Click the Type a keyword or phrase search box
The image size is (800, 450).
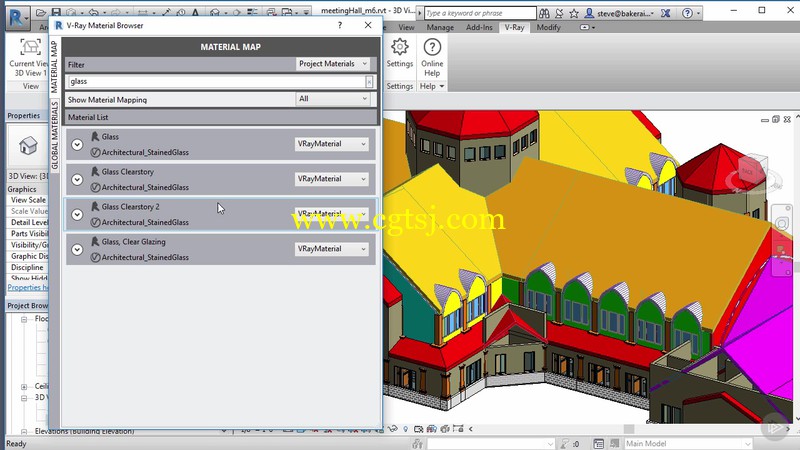480,13
